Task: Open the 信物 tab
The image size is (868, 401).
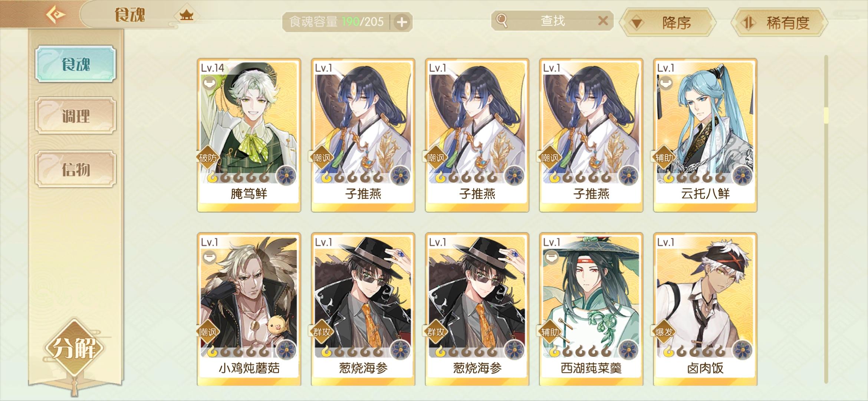Action: coord(76,169)
